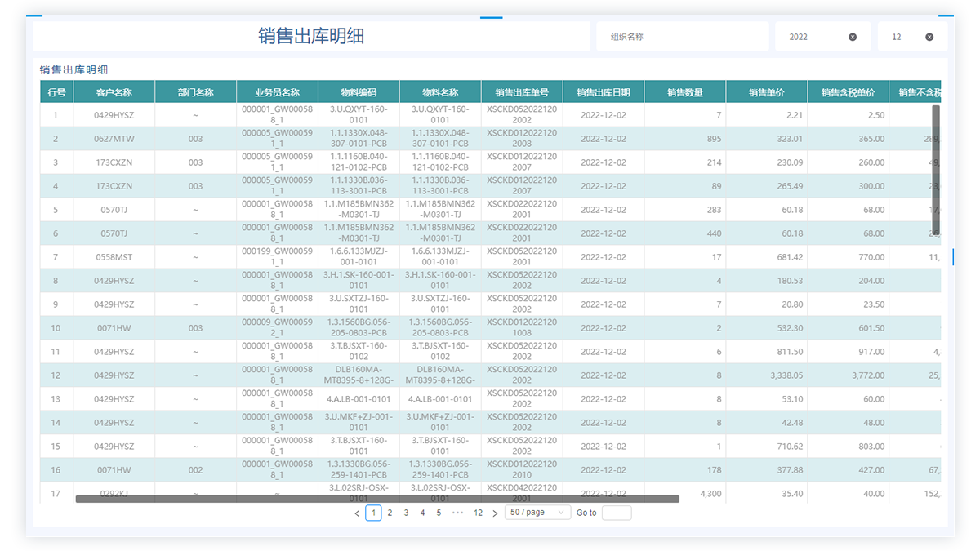Click the 销售出库日期 column header
The width and height of the screenshot is (980, 551).
point(604,92)
